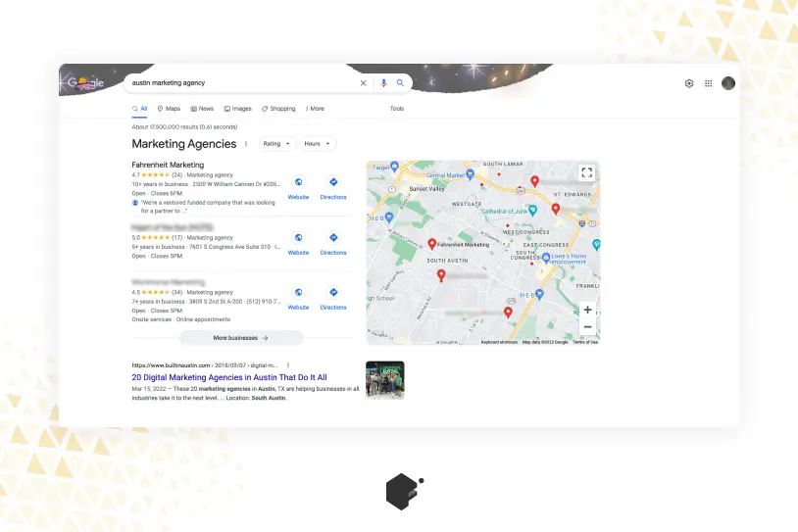
Task: Get directions to the 7601 S Congress agency
Action: [333, 243]
